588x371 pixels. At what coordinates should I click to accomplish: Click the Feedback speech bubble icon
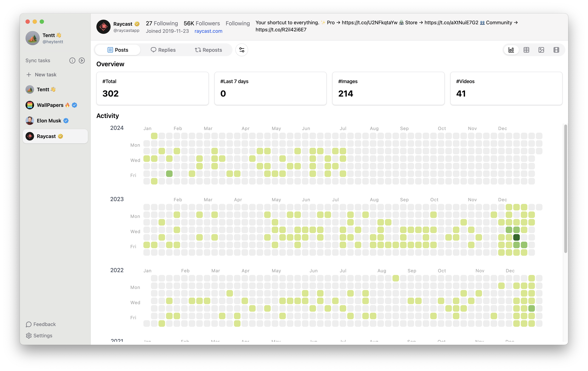pos(29,324)
